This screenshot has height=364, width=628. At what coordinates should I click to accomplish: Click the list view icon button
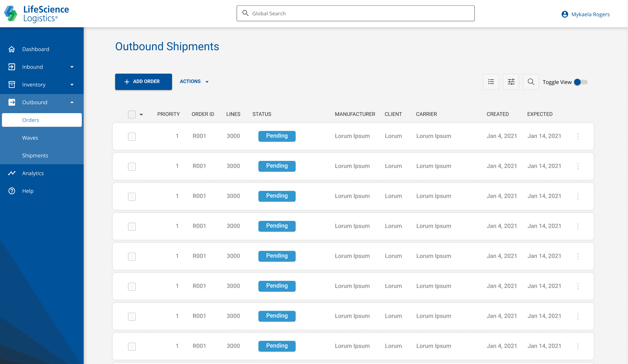[491, 82]
